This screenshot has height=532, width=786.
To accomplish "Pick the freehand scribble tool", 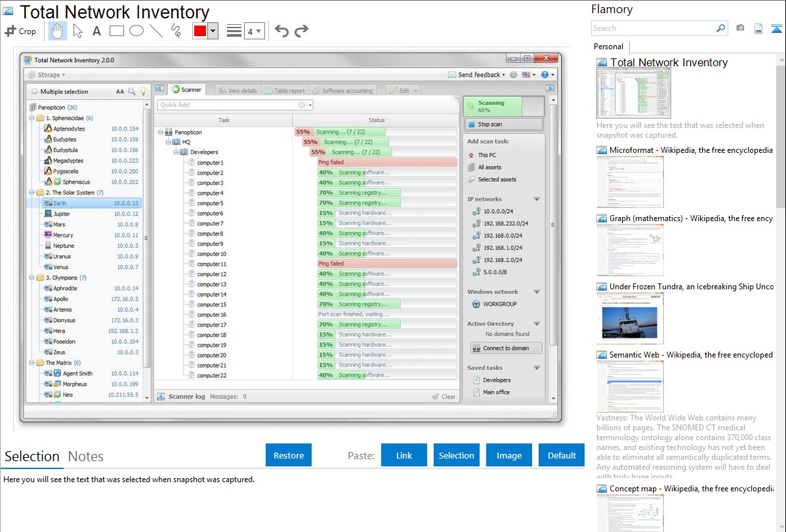I will 176,31.
